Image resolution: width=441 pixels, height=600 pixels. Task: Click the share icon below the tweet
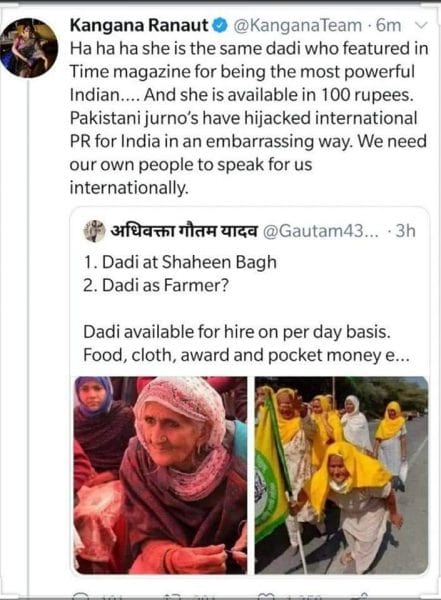click(x=360, y=596)
